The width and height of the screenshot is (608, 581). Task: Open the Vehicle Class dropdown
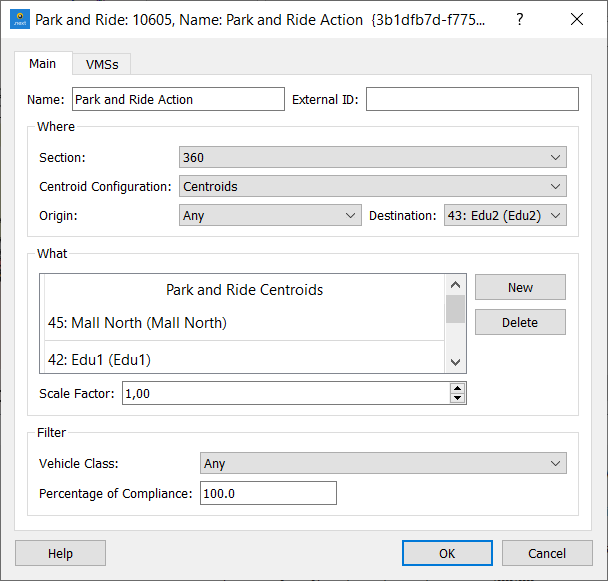click(x=383, y=463)
